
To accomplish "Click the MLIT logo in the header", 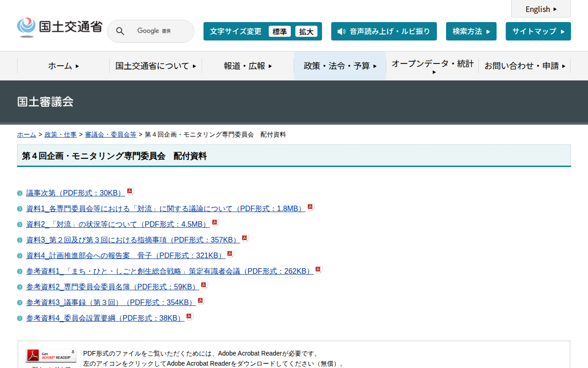I will click(x=60, y=28).
